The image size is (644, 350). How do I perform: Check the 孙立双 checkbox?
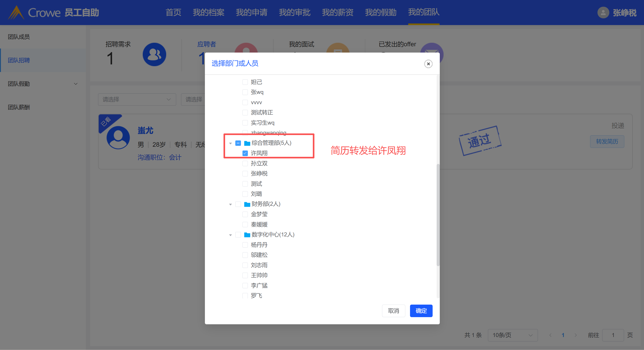(x=245, y=163)
